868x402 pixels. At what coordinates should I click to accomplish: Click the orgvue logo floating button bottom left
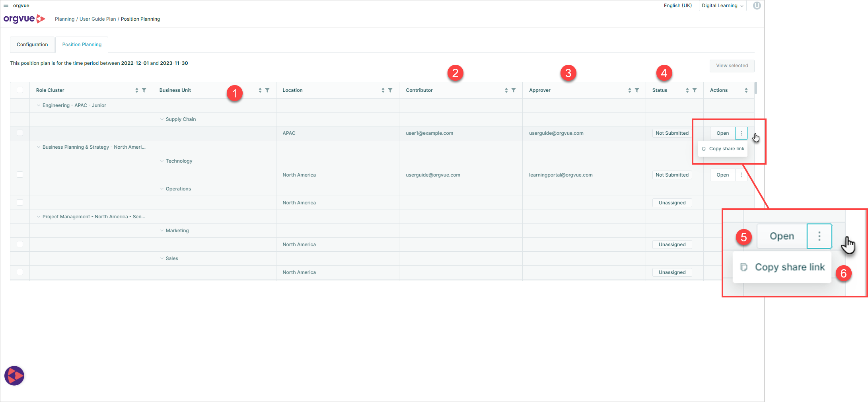pyautogui.click(x=14, y=375)
